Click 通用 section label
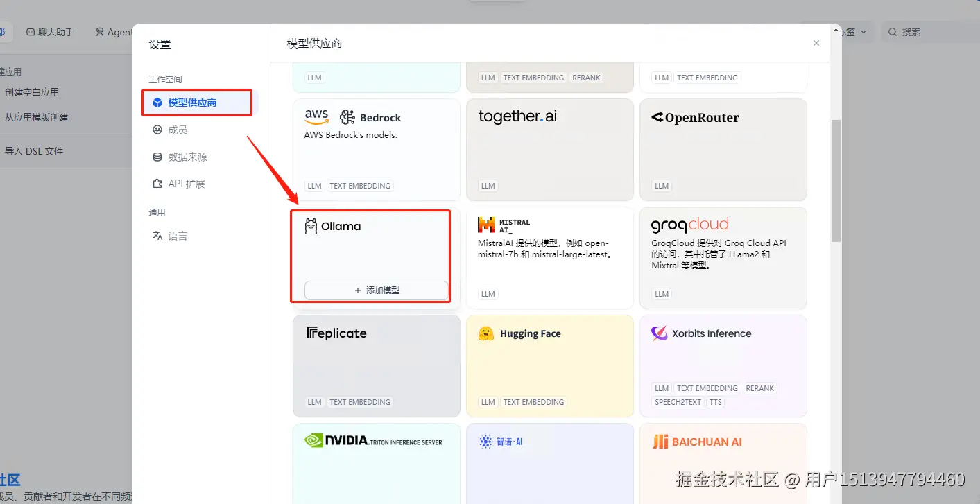The width and height of the screenshot is (980, 504). 157,213
